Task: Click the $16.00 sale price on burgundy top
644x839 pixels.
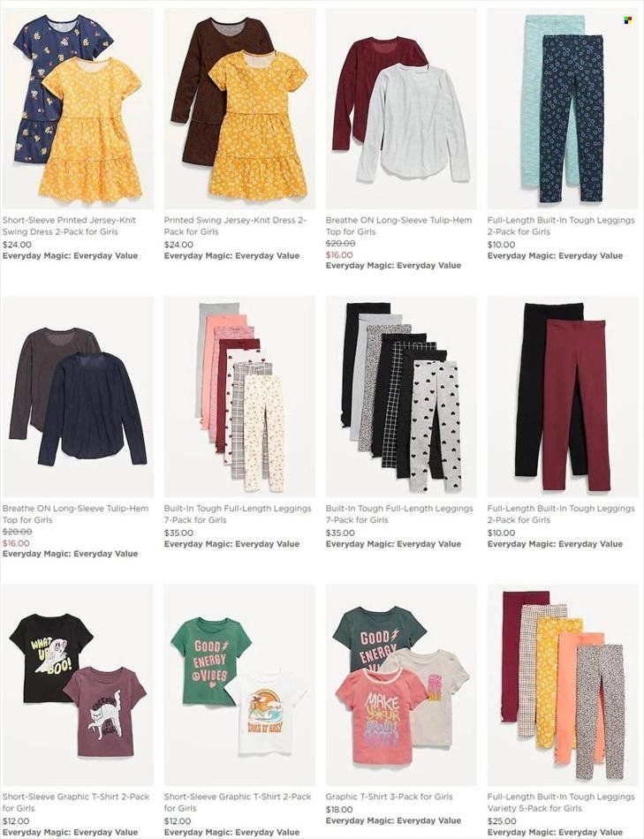Action: click(x=339, y=255)
